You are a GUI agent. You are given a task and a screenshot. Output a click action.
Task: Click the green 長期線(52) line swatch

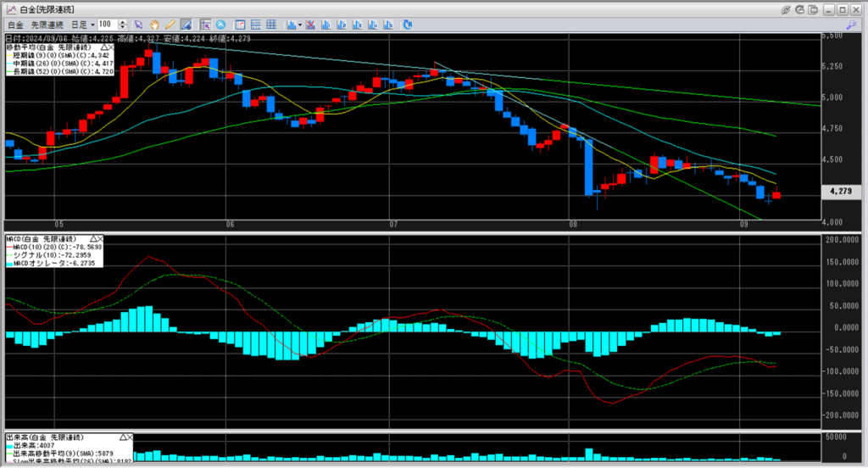point(9,71)
